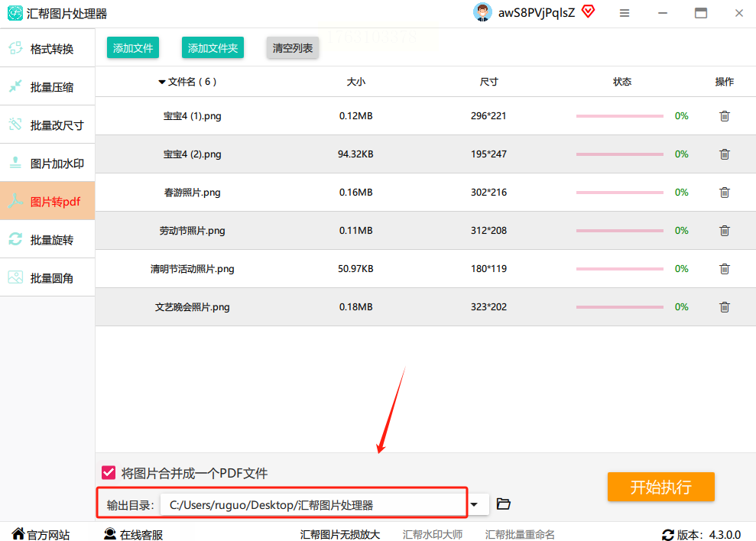Click progress bar of 宝宝4 (2).png
This screenshot has width=756, height=541.
click(x=619, y=154)
